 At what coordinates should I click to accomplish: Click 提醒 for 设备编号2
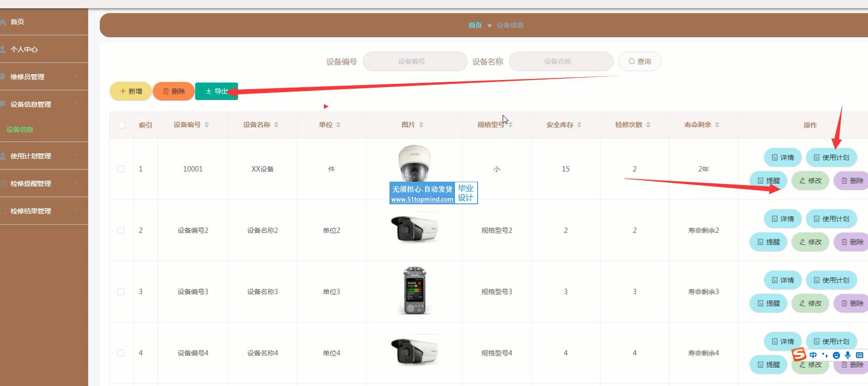[x=768, y=242]
